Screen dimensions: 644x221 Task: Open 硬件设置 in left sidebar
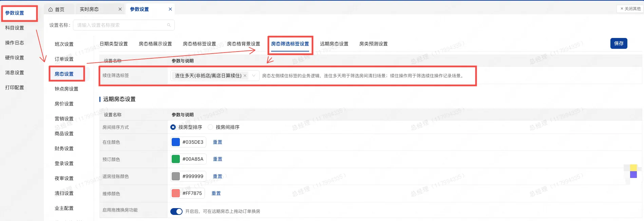click(15, 58)
